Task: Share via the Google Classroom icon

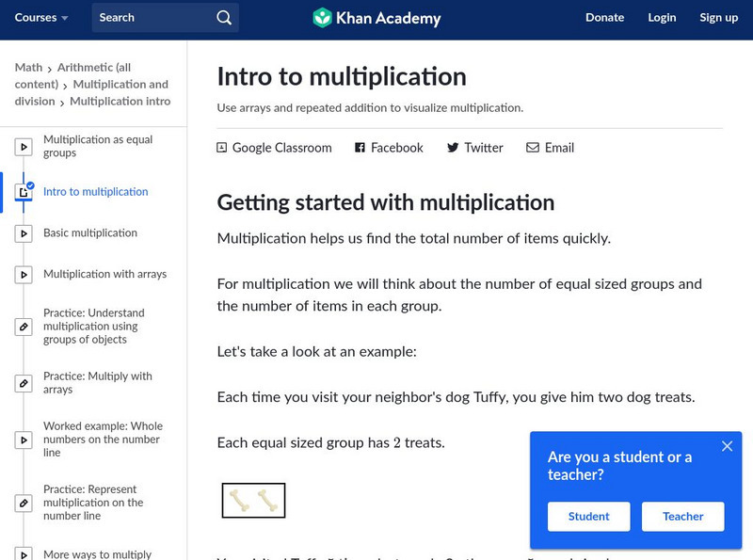Action: coord(222,148)
